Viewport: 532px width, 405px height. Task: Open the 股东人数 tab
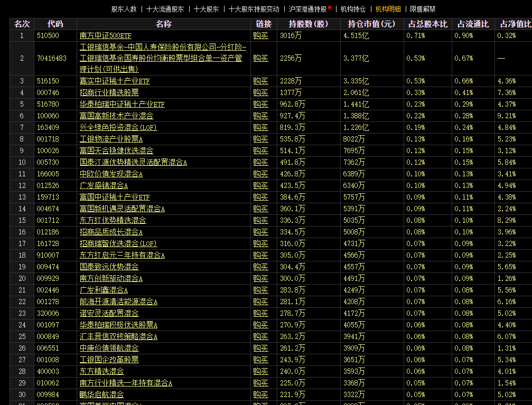coord(124,9)
